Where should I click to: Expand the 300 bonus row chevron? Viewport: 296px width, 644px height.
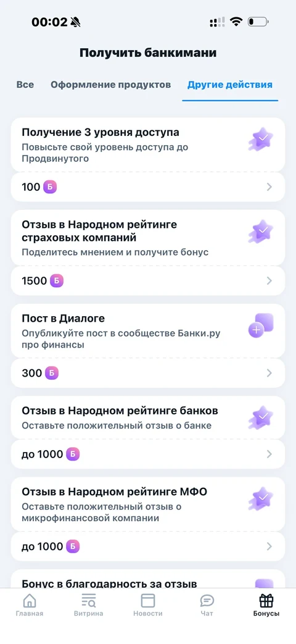tap(269, 373)
